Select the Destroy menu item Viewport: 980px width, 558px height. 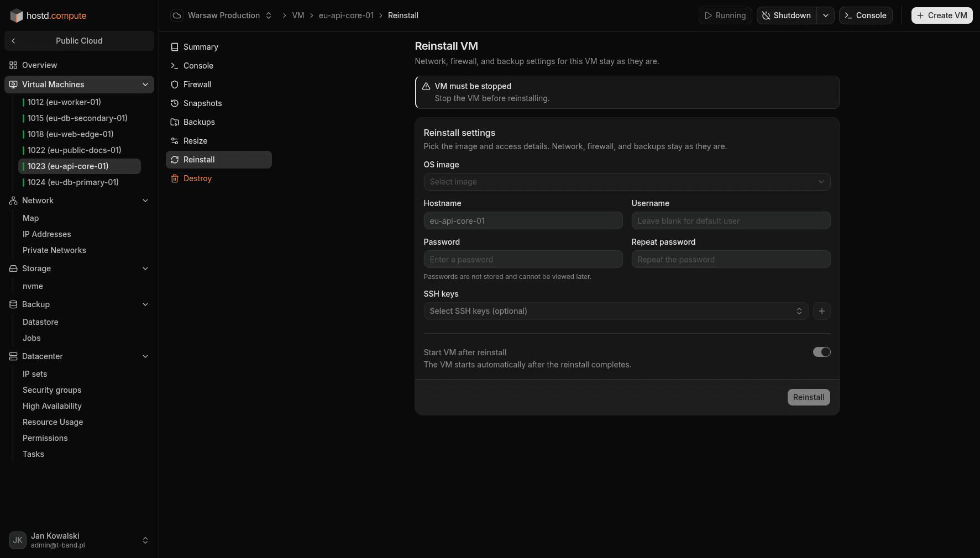tap(219, 178)
